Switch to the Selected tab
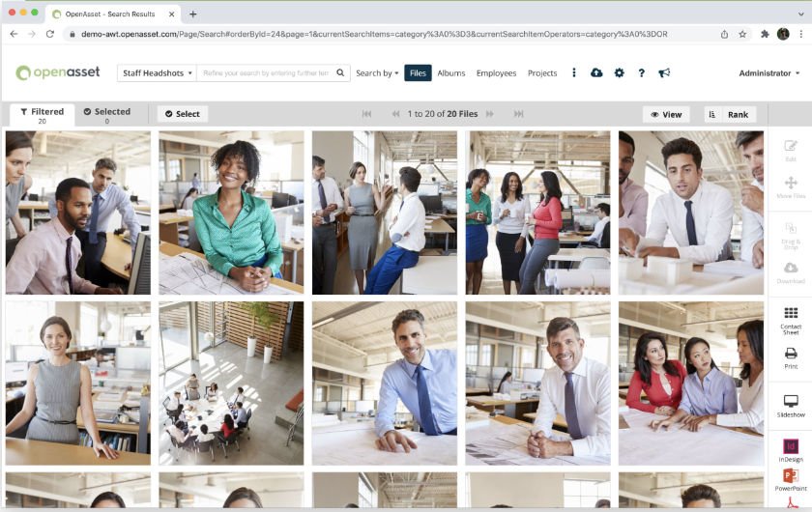This screenshot has width=812, height=512. tap(107, 115)
